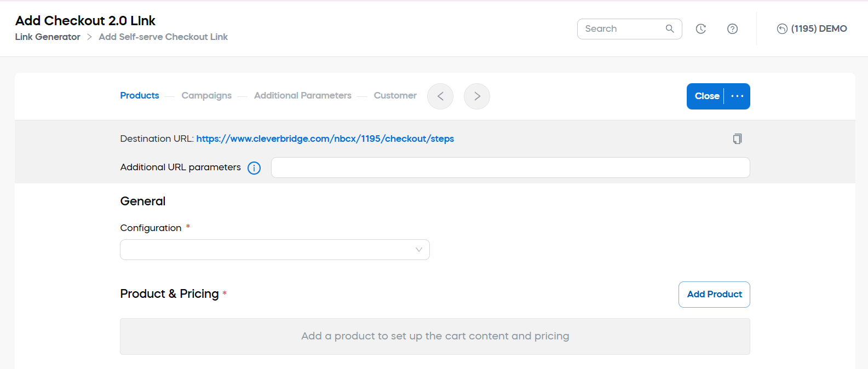
Task: Select the Products step tab
Action: 140,95
